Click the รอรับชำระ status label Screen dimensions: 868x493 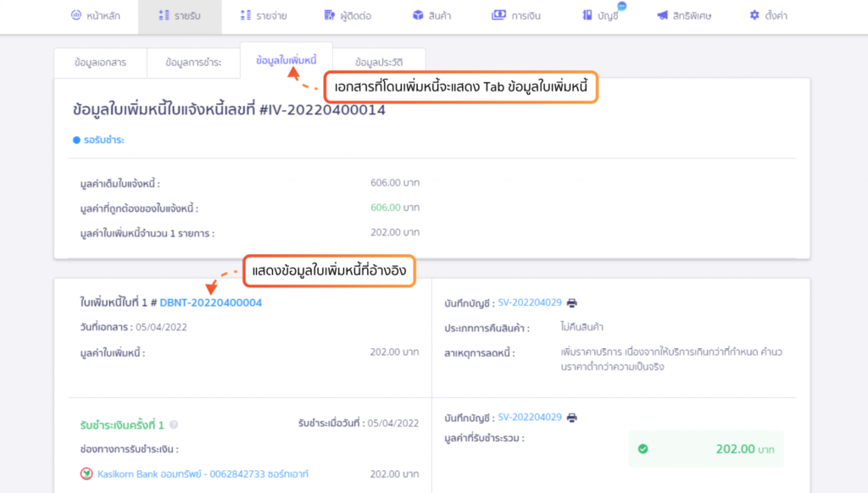(x=103, y=140)
